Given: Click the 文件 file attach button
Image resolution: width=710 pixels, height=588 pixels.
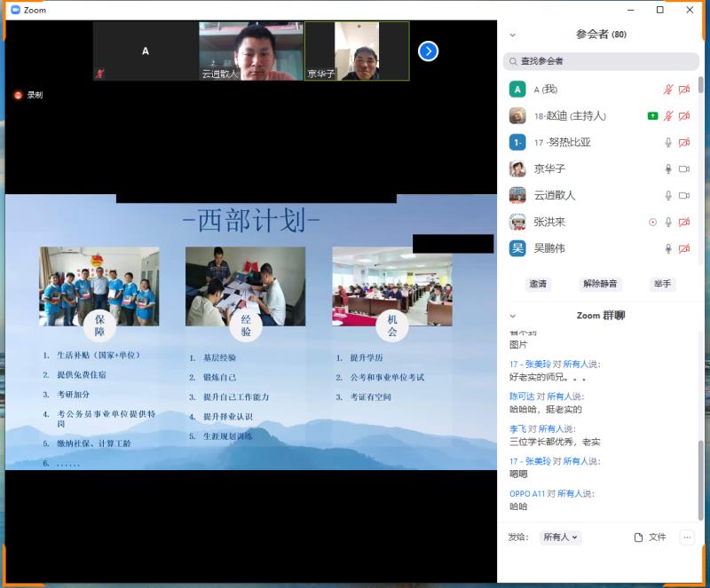Looking at the screenshot, I should [x=651, y=537].
